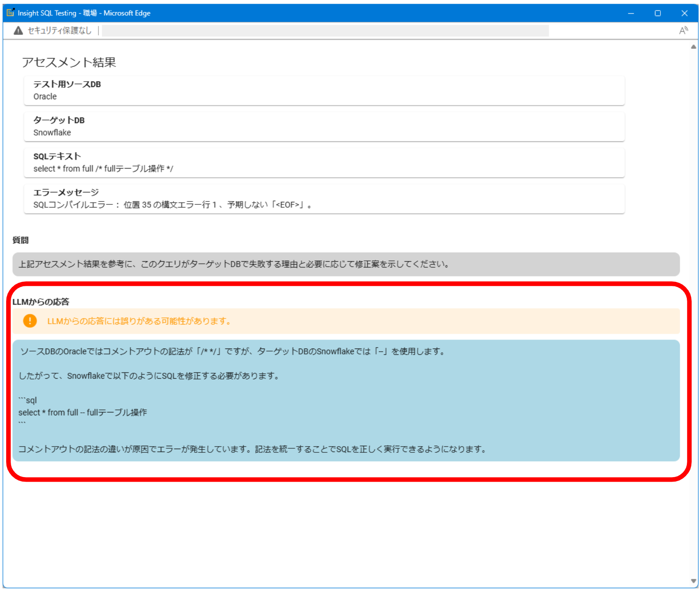Select the ターゲットDB Snowflake card
Viewport: 700px width, 590px height.
click(324, 126)
